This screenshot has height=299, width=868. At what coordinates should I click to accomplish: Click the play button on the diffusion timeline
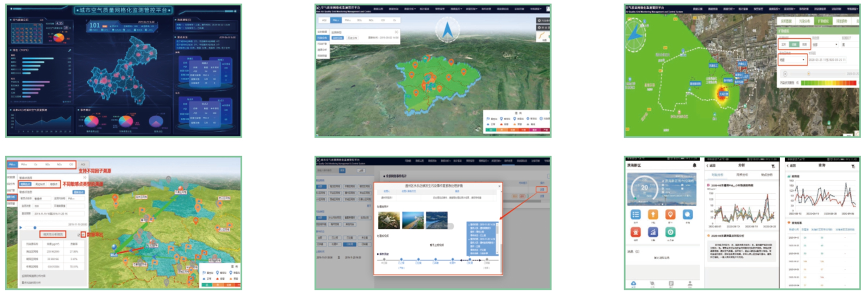(785, 73)
